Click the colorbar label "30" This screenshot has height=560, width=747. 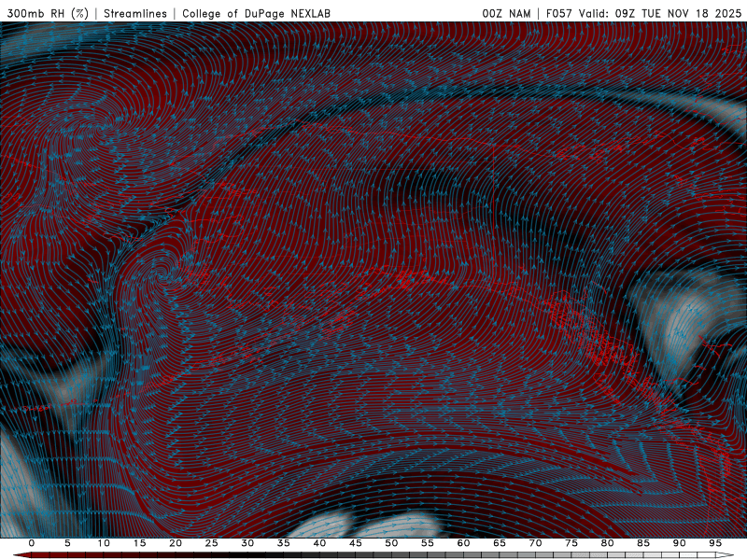pyautogui.click(x=247, y=543)
